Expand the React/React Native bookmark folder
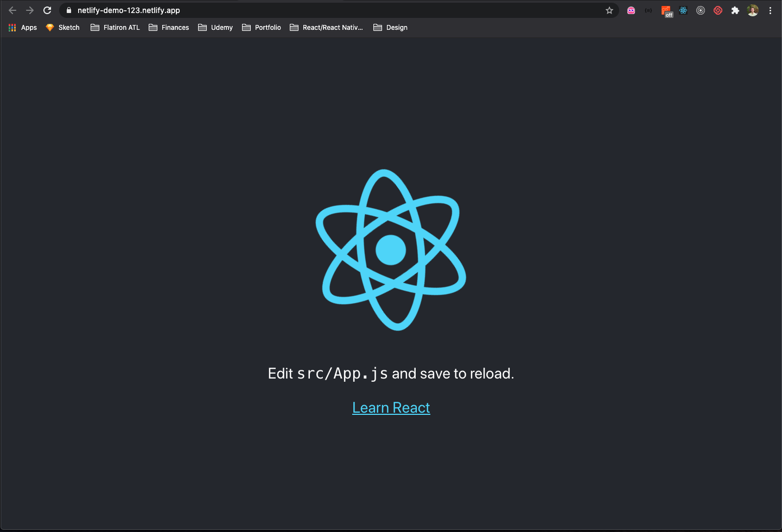The height and width of the screenshot is (532, 782). coord(326,28)
